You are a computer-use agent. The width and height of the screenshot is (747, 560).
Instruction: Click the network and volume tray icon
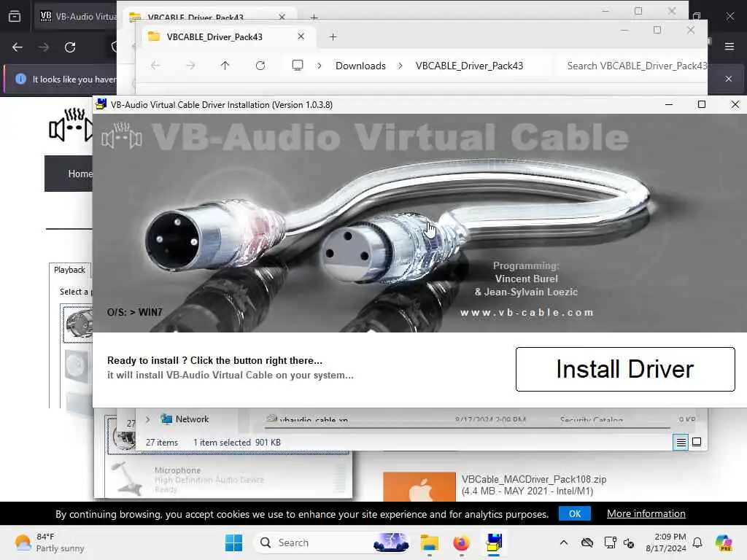(619, 542)
